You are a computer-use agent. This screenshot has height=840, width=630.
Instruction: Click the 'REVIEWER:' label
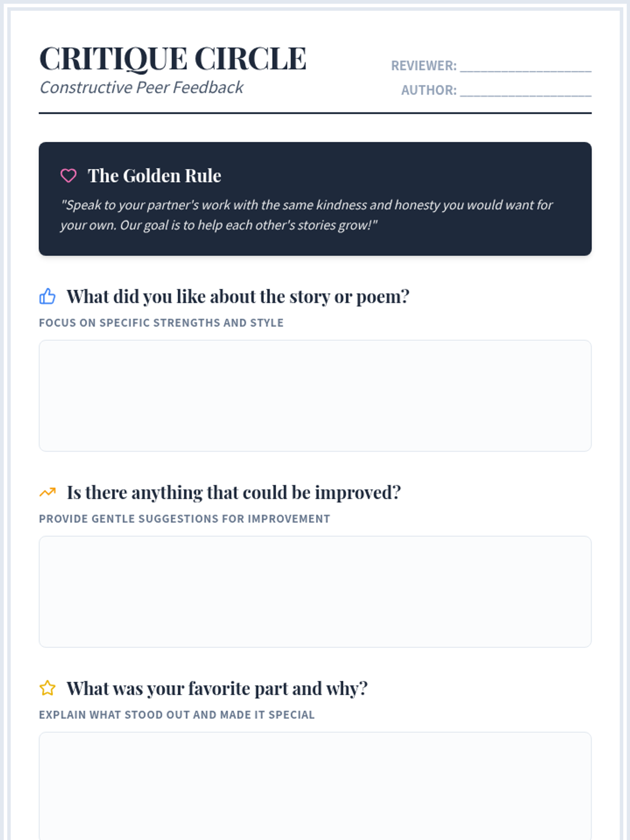424,66
